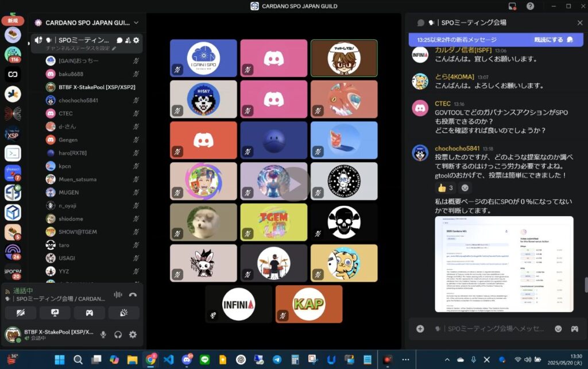The width and height of the screenshot is (588, 369).
Task: Open user settings gear
Action: [x=133, y=335]
